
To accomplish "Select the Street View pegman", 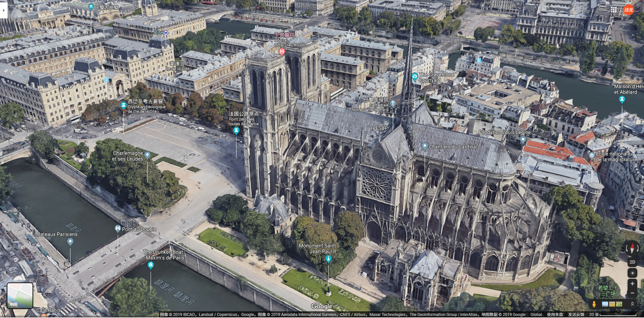I will pos(594,304).
